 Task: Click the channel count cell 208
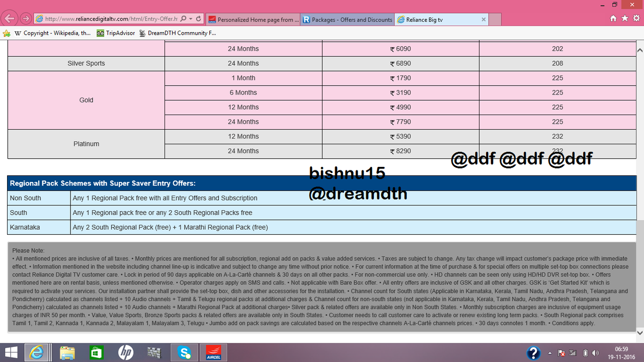coord(557,63)
